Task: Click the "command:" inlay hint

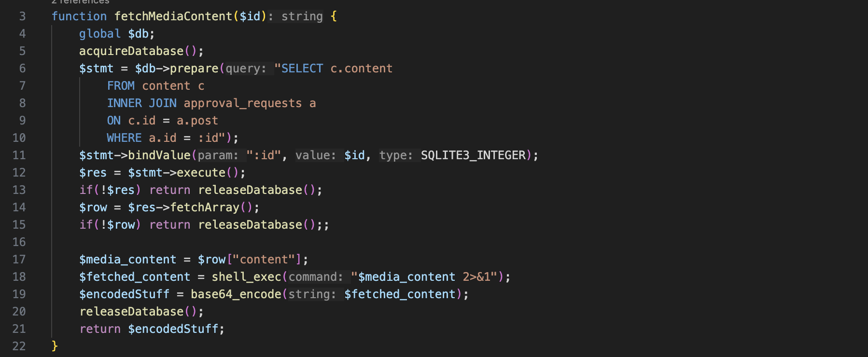Action: [x=316, y=277]
